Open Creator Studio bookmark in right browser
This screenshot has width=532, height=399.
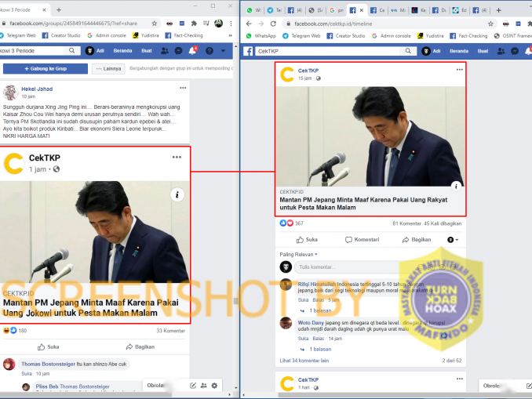[x=346, y=36]
